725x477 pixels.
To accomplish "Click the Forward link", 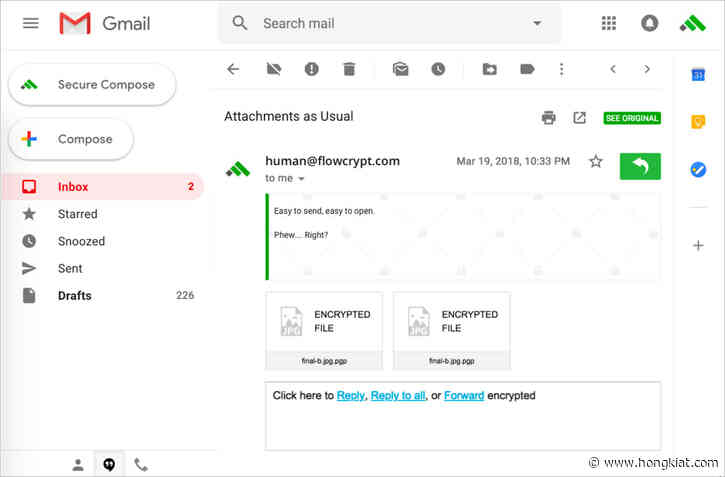I will click(x=464, y=396).
